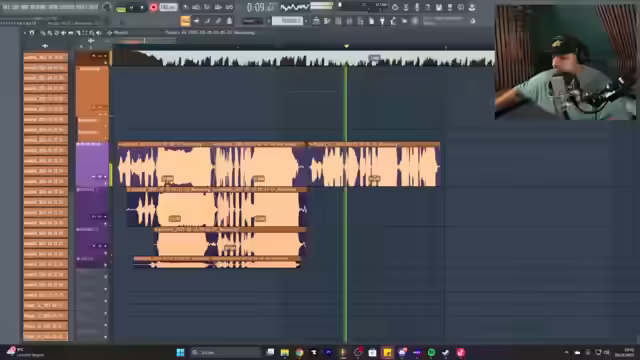Open Spotify from the Windows taskbar
Screen dimensions: 640x360
pos(431,352)
